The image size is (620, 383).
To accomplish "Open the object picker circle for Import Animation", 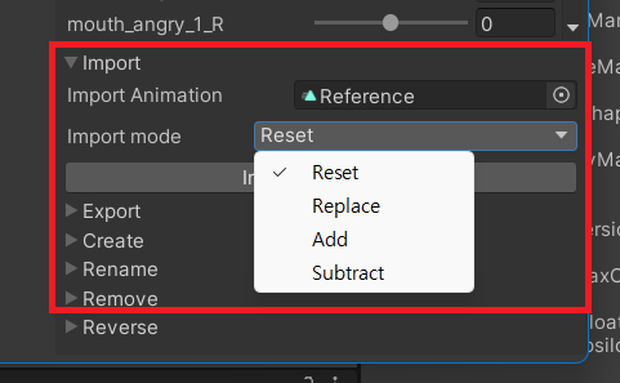I will (561, 95).
